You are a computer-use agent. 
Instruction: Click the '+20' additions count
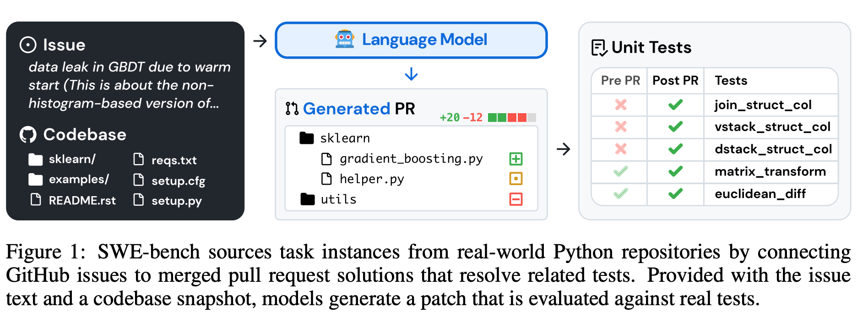point(450,118)
